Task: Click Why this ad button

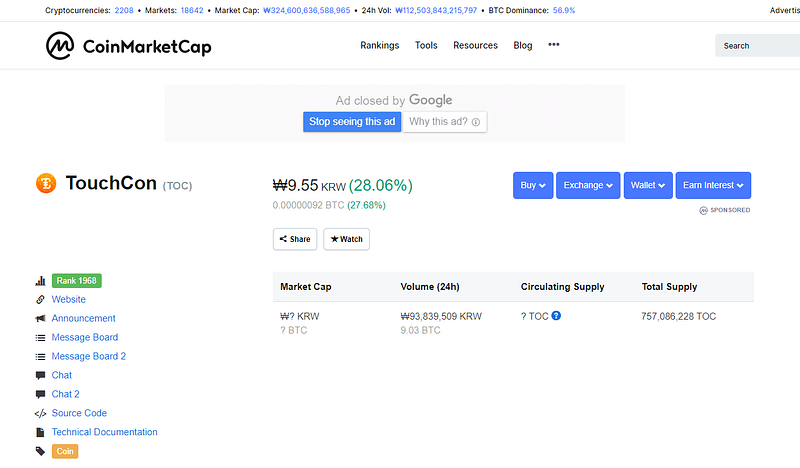Action: [444, 122]
